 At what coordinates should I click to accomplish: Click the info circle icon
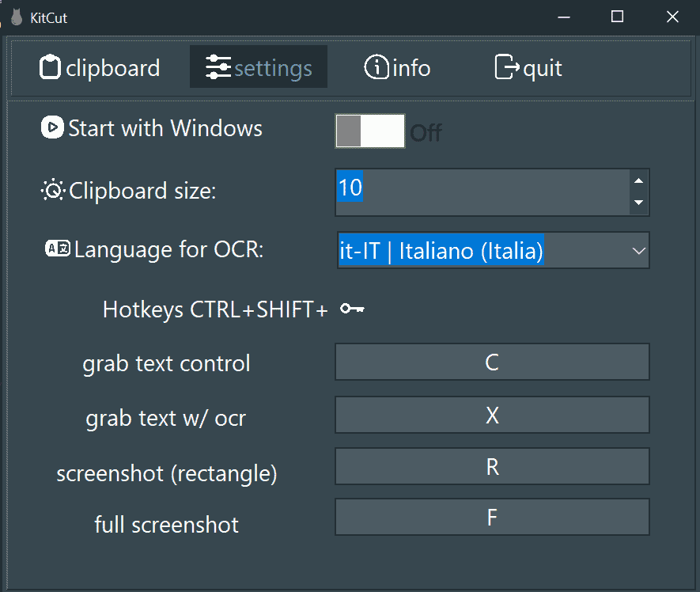(x=376, y=67)
